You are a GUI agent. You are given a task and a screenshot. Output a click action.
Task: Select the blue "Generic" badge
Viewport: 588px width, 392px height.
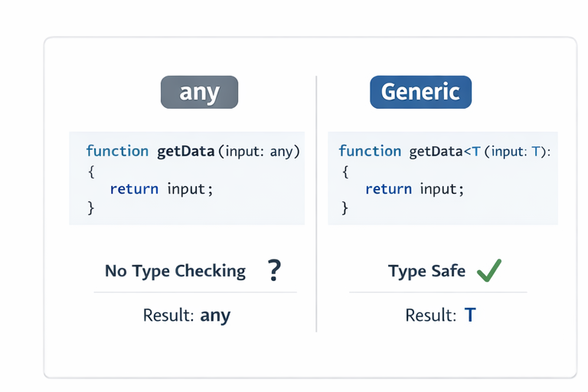click(x=420, y=92)
